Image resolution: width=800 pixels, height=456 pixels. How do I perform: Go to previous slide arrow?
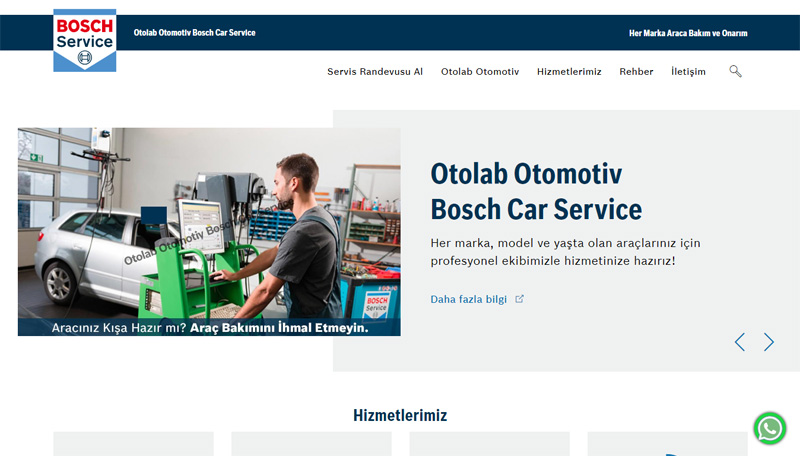coord(740,342)
